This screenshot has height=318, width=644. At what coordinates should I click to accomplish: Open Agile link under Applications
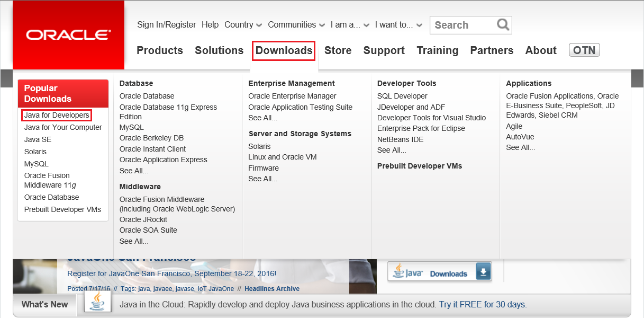pyautogui.click(x=514, y=126)
